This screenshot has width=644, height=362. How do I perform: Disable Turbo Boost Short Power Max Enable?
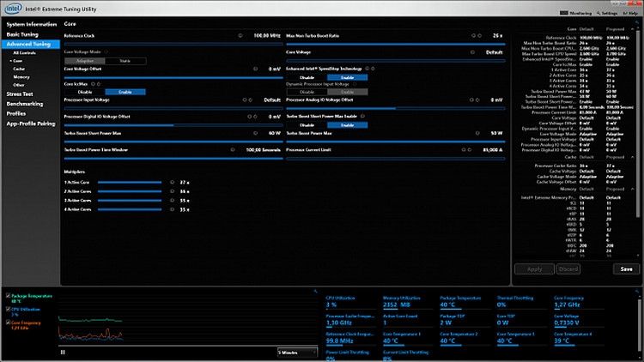[x=307, y=124]
